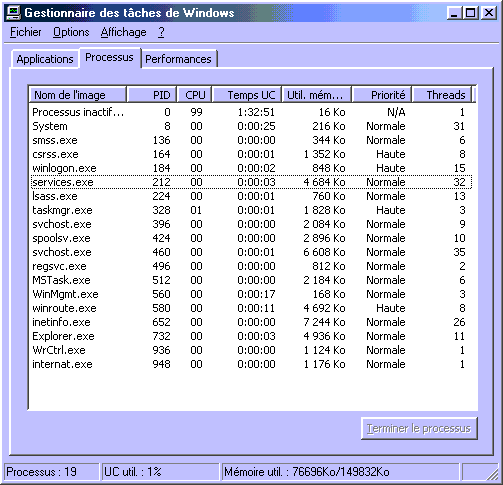Click the Task Manager title bar icon
This screenshot has width=503, height=485.
click(14, 13)
